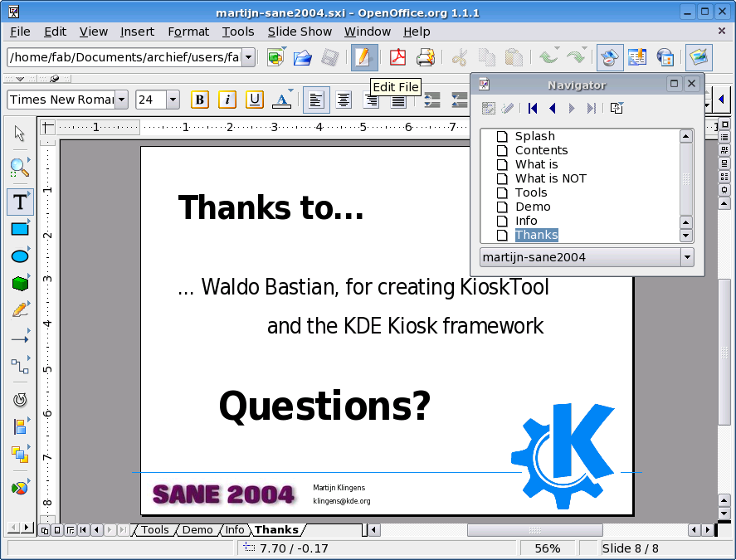Select the green 3D Objects tool
736x560 pixels.
click(x=20, y=283)
